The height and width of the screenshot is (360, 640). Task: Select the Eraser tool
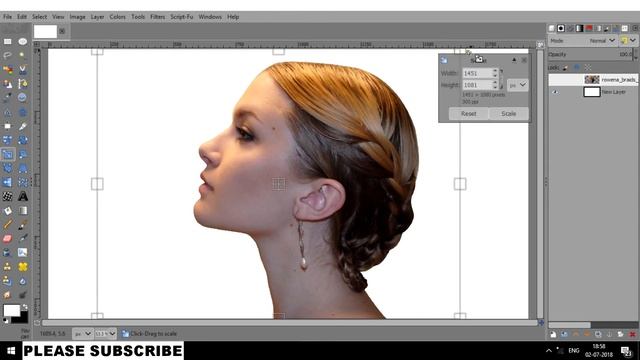pos(7,238)
